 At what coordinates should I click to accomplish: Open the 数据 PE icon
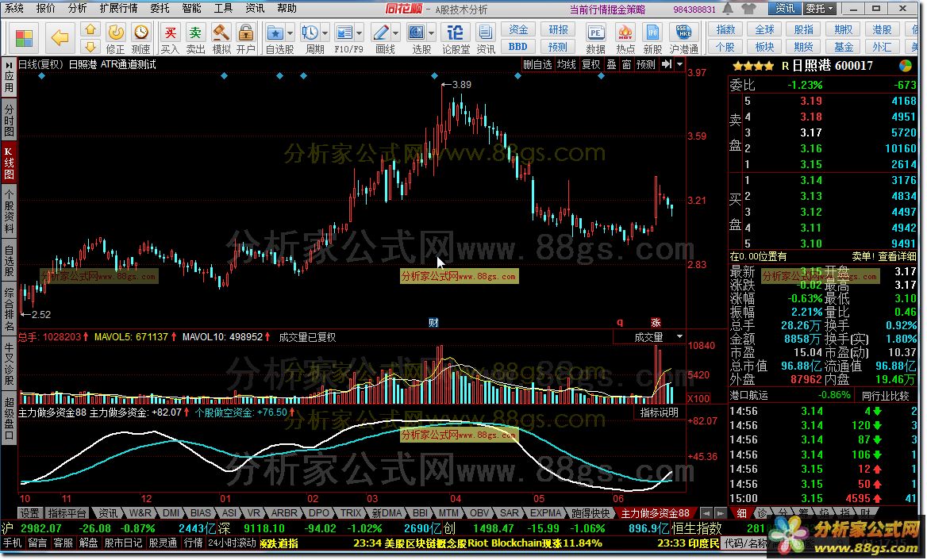595,38
